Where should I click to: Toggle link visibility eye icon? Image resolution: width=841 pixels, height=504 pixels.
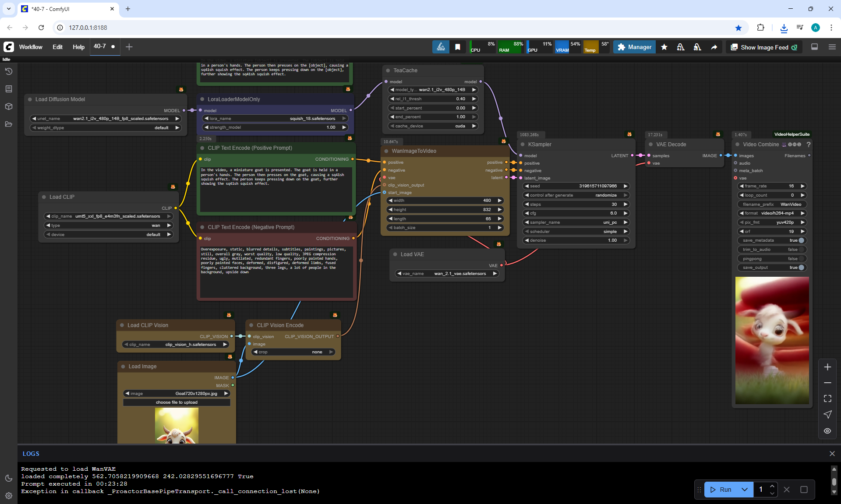[827, 431]
